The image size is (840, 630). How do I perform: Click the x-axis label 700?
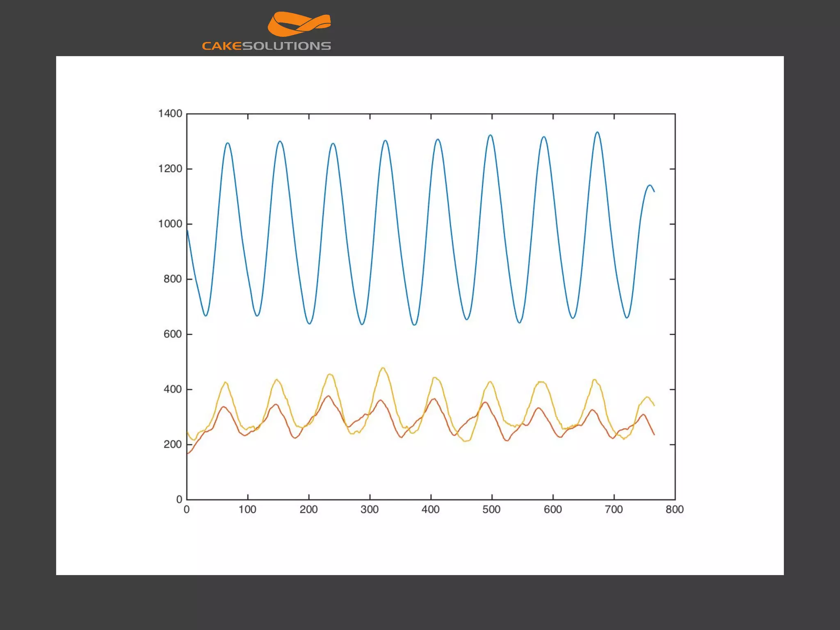tap(614, 510)
